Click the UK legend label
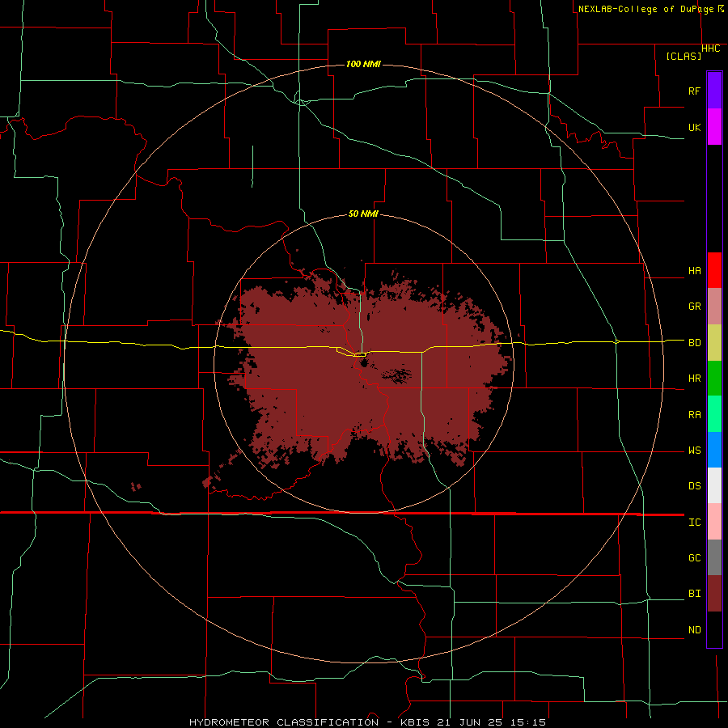This screenshot has height=728, width=728. click(694, 127)
